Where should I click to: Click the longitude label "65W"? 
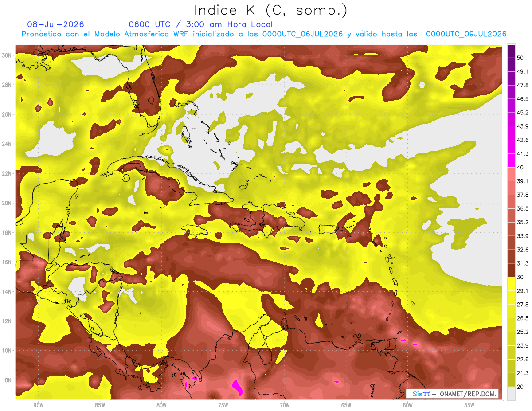coord(346,405)
